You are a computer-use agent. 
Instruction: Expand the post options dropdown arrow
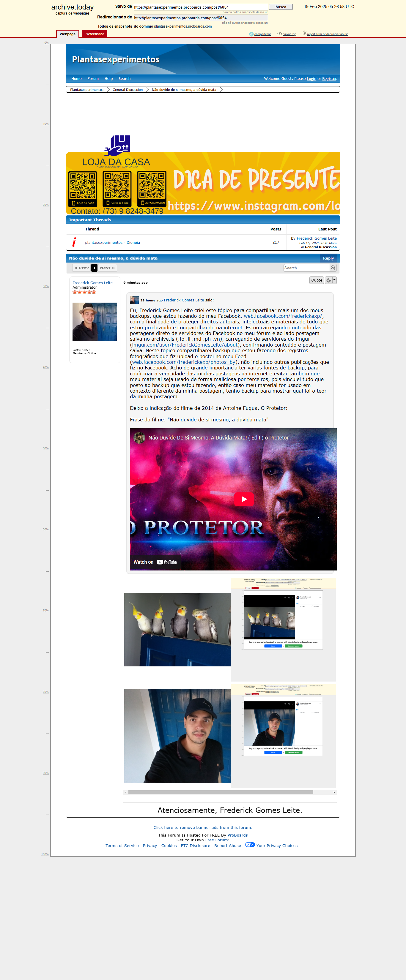(x=334, y=280)
